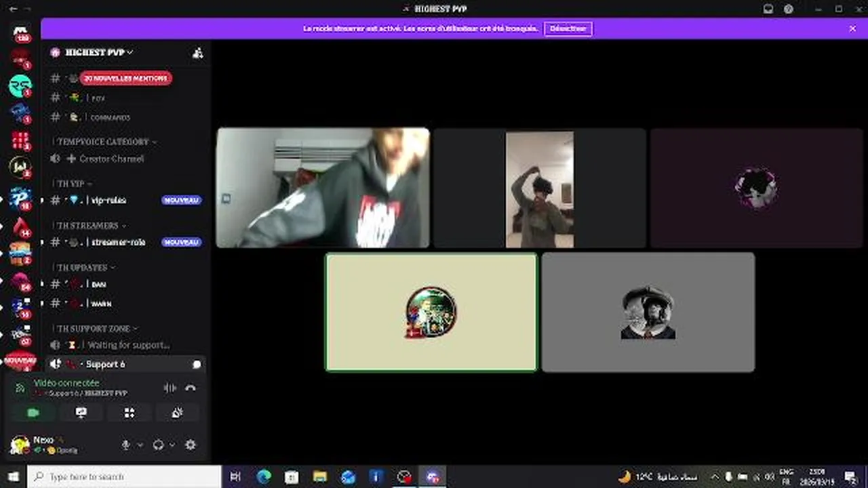The image size is (868, 488).
Task: Mute the microphone next to Nexo
Action: (x=125, y=445)
